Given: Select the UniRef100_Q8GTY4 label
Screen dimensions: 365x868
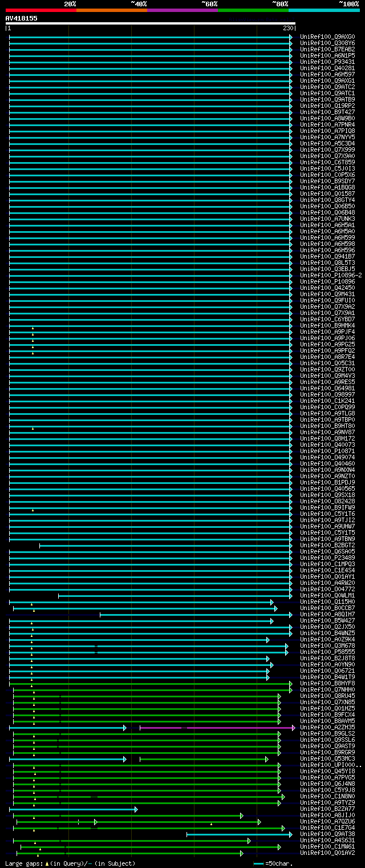Looking at the screenshot, I should click(327, 200).
